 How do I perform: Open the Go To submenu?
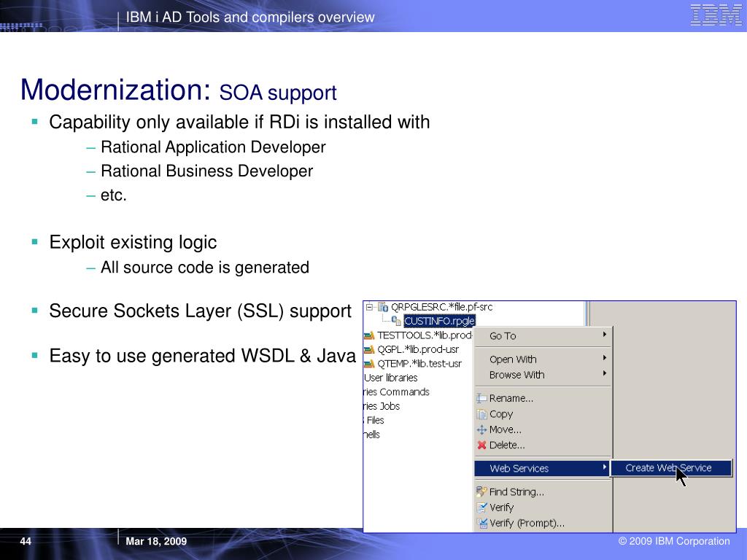pyautogui.click(x=543, y=335)
